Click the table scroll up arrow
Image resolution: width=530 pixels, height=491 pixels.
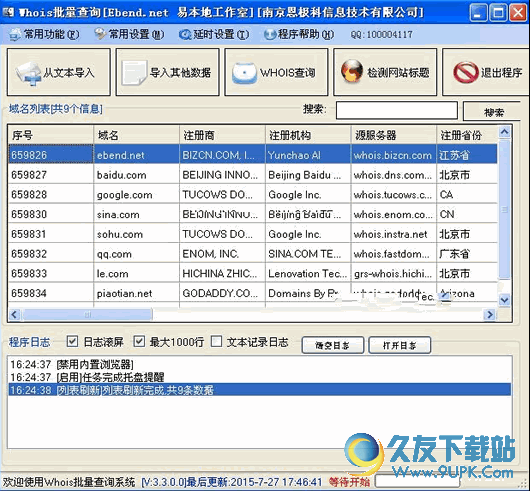pos(504,132)
